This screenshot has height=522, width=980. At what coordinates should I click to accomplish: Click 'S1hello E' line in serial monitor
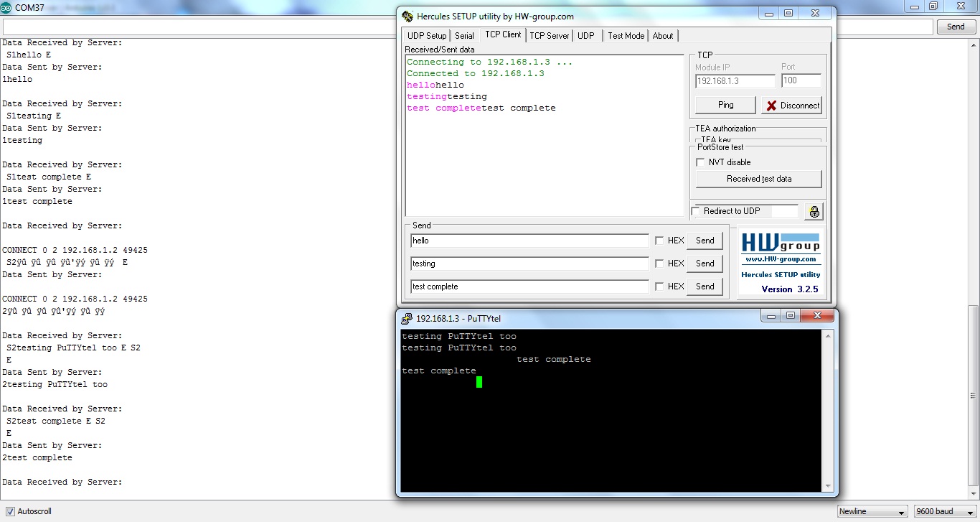coord(29,55)
